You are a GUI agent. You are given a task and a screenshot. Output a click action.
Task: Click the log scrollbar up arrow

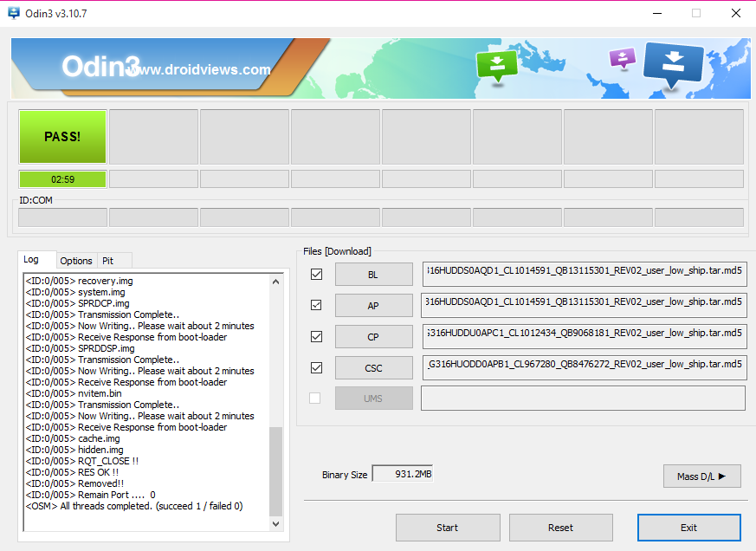275,282
